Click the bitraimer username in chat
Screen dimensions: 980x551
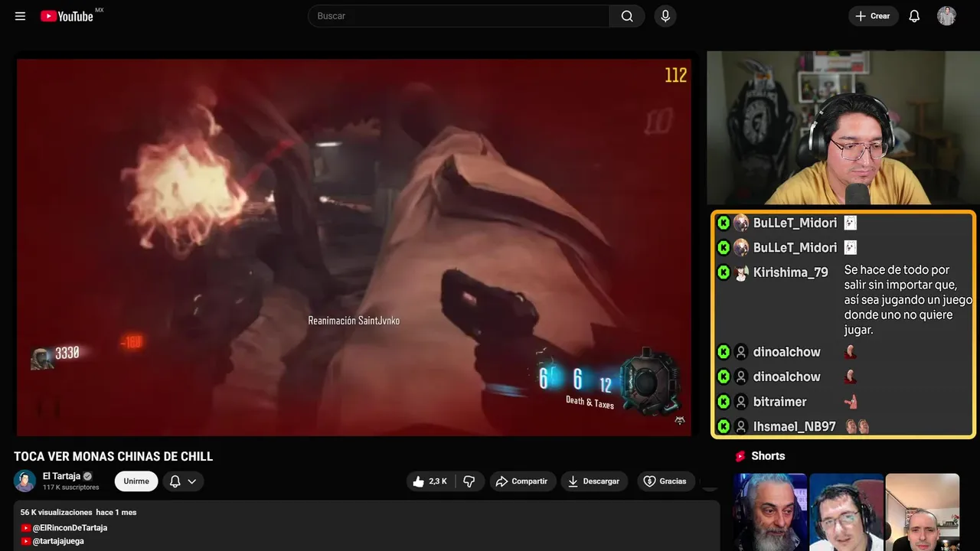pos(780,402)
